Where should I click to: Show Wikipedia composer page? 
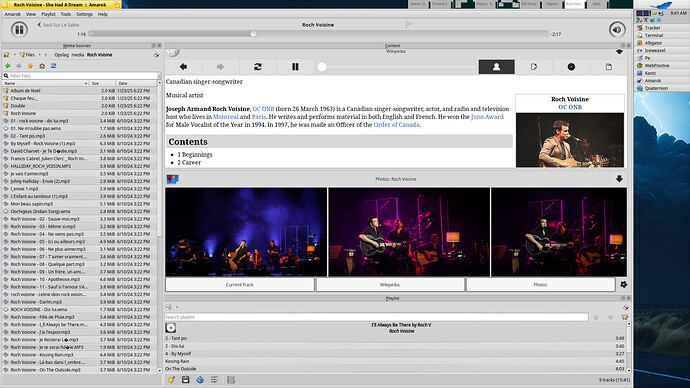534,67
